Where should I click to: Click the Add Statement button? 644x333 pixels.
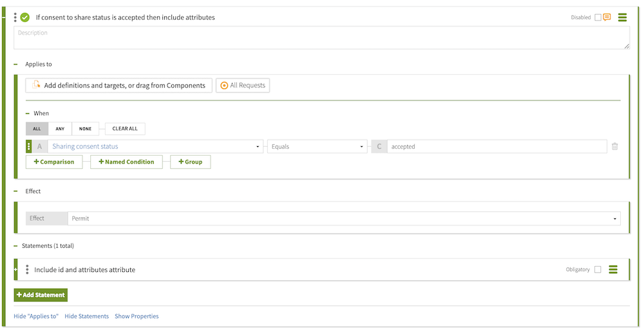41,295
